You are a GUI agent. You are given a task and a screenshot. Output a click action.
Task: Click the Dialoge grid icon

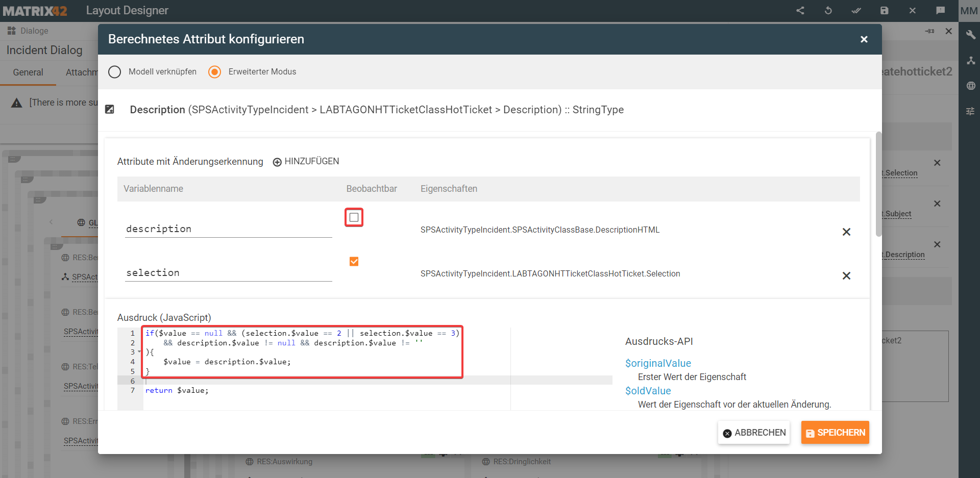(x=12, y=31)
